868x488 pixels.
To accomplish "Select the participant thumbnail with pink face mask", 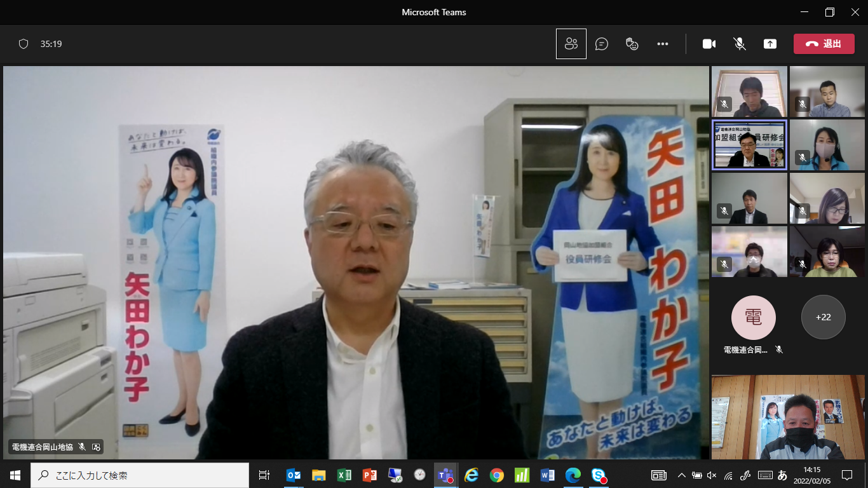I will click(827, 145).
